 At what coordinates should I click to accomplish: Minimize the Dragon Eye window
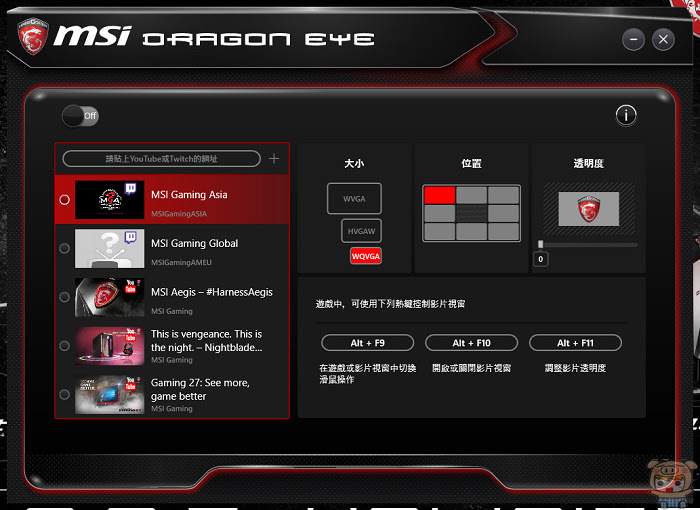tap(633, 39)
